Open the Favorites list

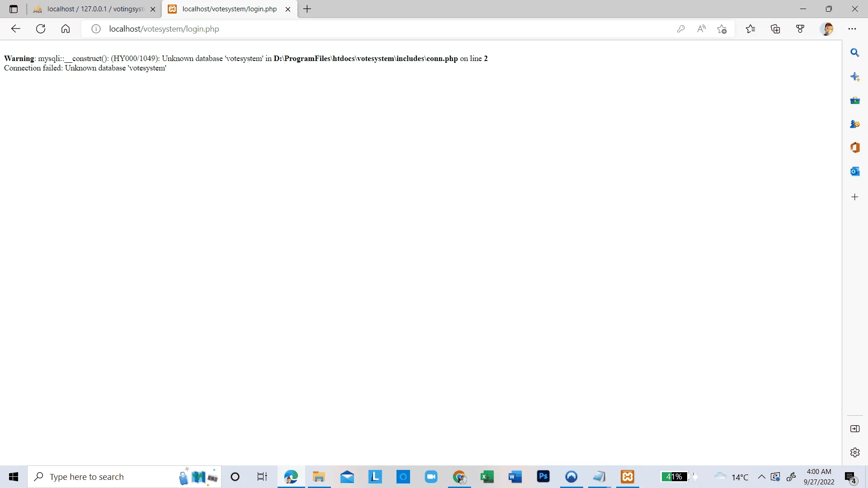click(750, 29)
